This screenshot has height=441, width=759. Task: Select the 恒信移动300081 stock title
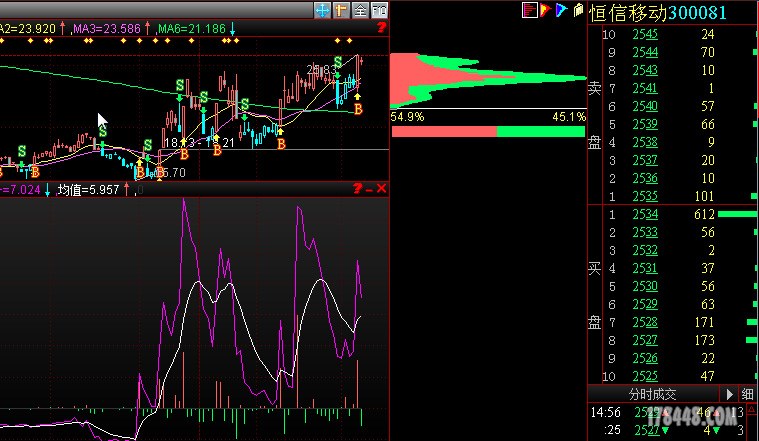coord(657,12)
